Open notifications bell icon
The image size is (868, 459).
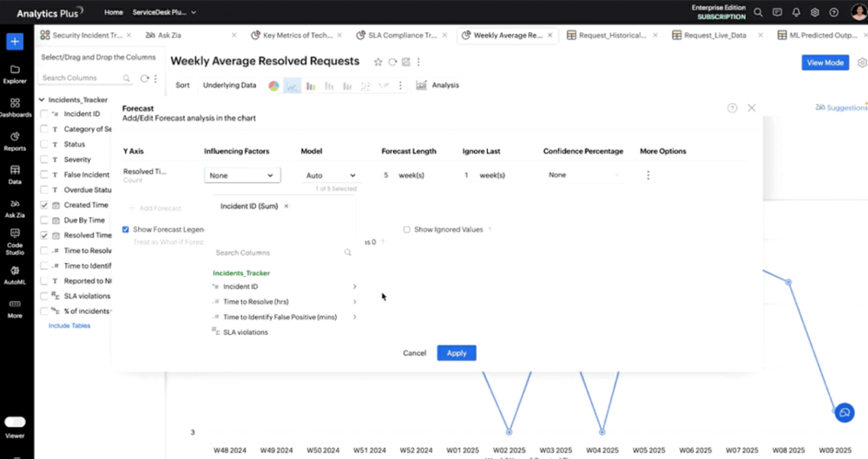point(796,12)
